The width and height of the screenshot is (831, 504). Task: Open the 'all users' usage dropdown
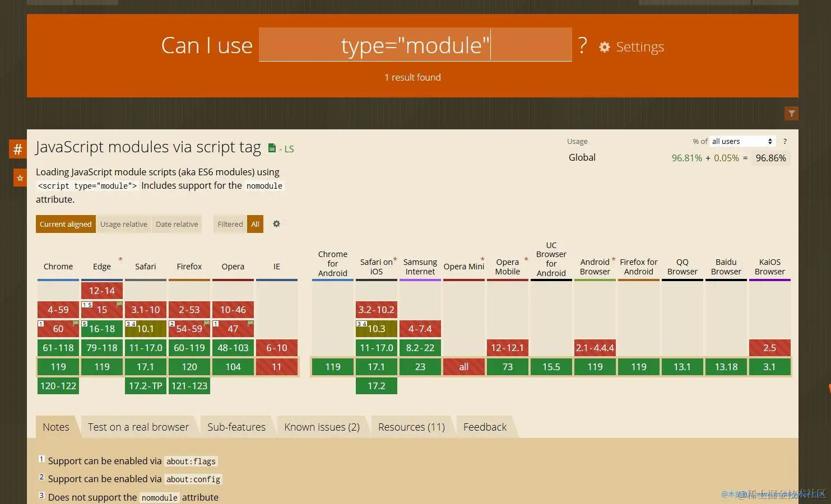(x=742, y=142)
